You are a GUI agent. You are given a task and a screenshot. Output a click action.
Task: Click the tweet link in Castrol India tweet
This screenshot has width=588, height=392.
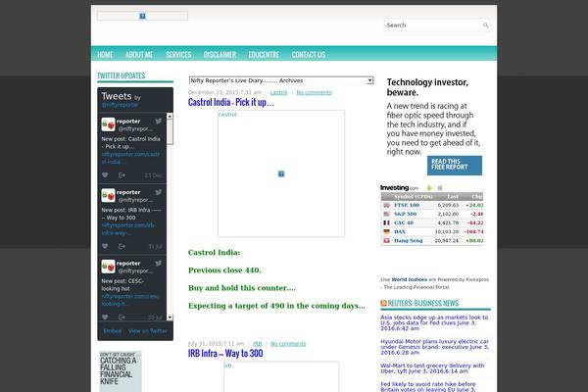click(x=130, y=158)
